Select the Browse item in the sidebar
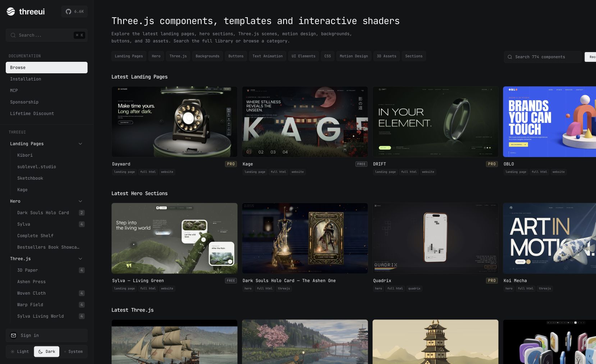 click(47, 68)
